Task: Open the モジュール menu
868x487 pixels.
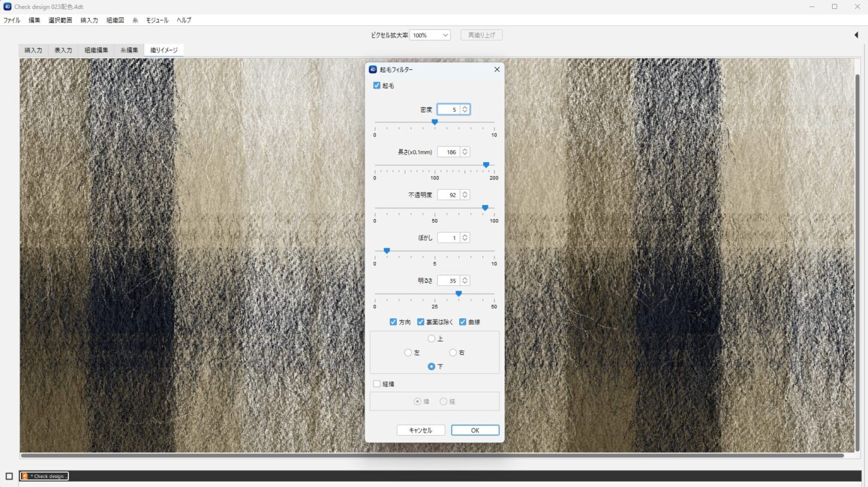Action: [x=157, y=20]
